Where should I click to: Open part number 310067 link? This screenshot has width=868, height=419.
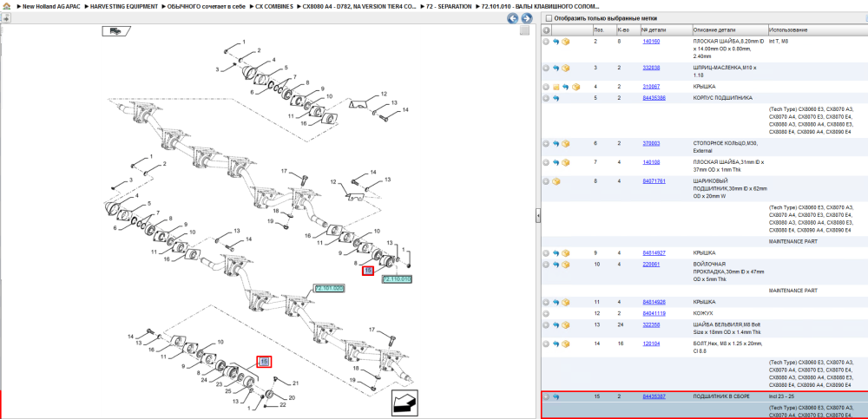point(651,87)
